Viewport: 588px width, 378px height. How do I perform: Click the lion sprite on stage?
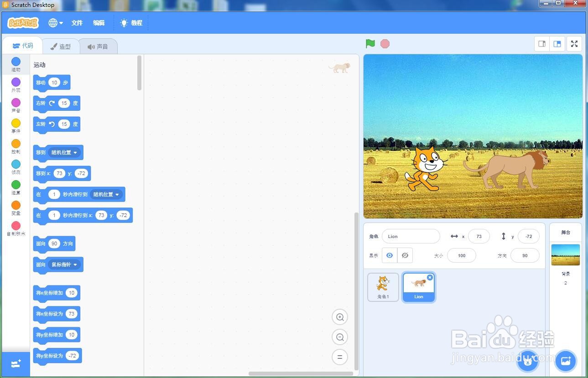[x=507, y=170]
